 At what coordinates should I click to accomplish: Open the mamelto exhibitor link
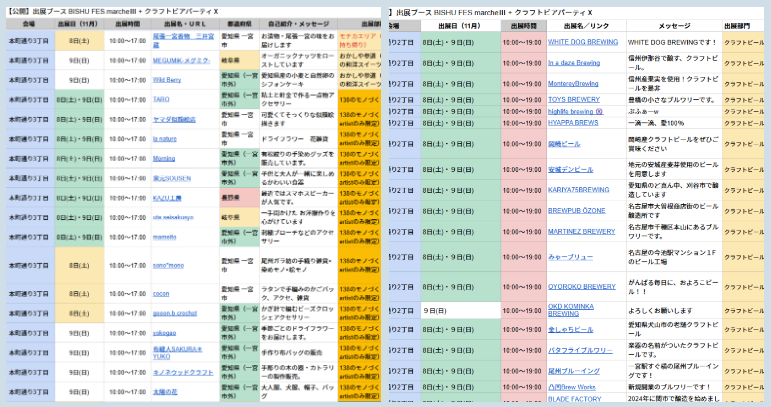tap(165, 236)
